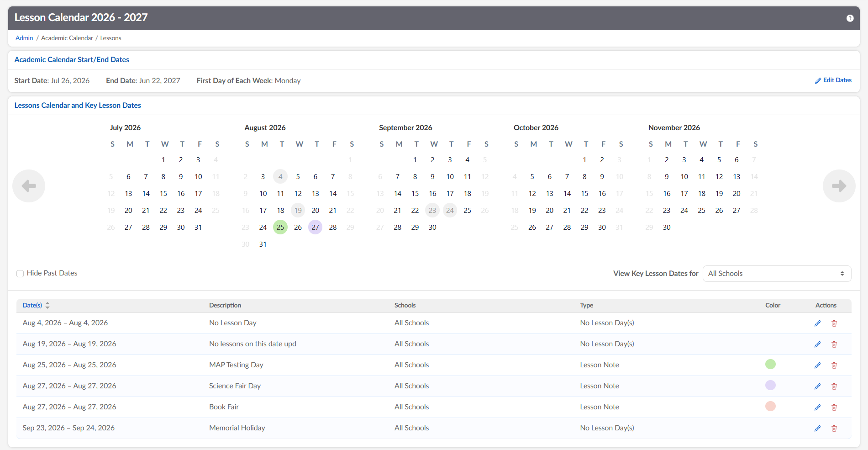This screenshot has height=450, width=868.
Task: Delete the MAP Testing Day entry
Action: click(x=834, y=365)
